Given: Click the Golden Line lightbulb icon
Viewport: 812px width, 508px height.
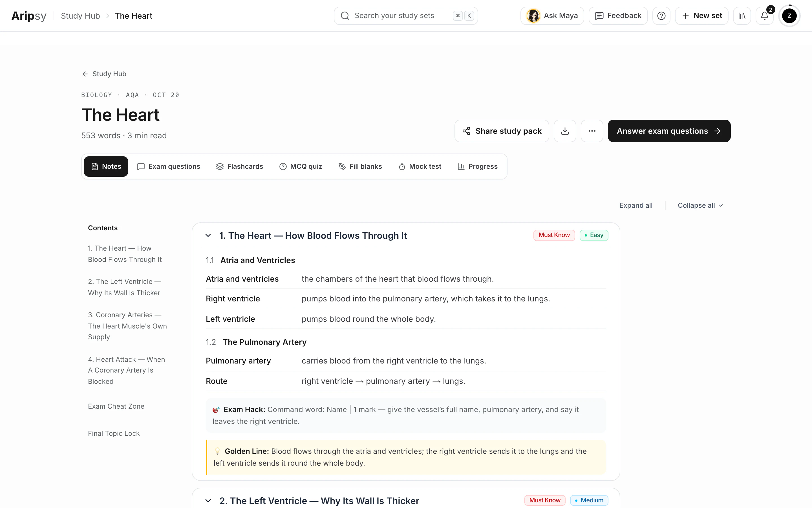Looking at the screenshot, I should pyautogui.click(x=217, y=451).
